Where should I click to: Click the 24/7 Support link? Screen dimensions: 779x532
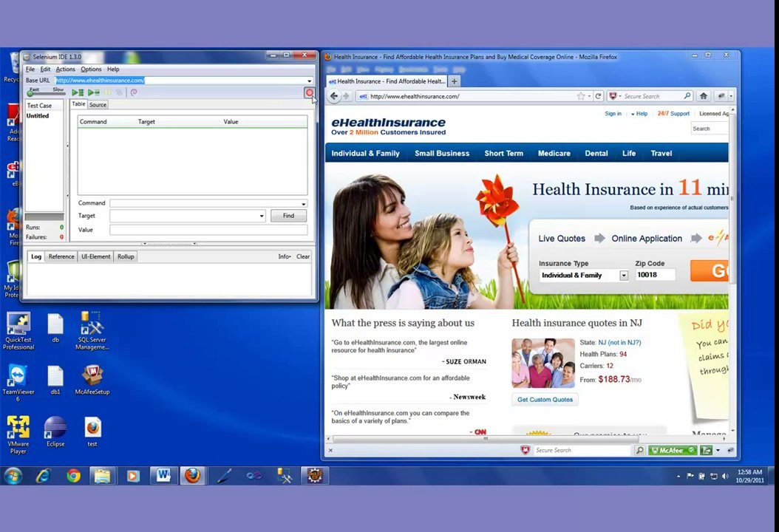pyautogui.click(x=673, y=114)
